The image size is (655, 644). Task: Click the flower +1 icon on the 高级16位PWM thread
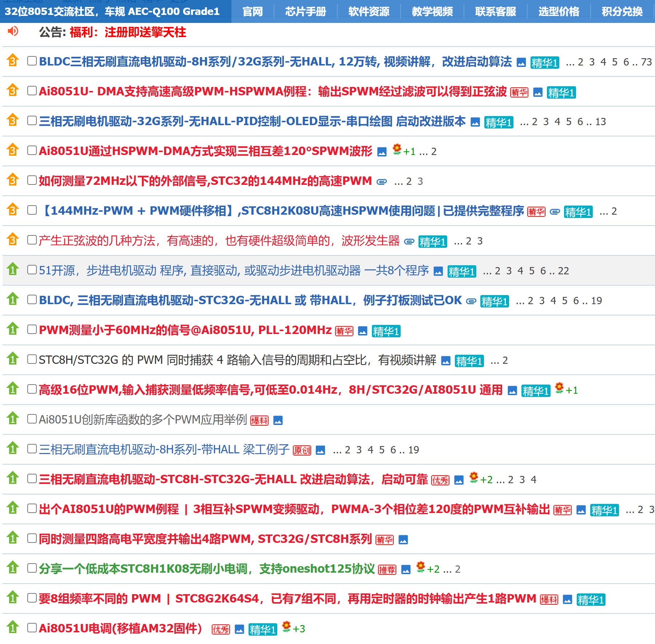(560, 388)
